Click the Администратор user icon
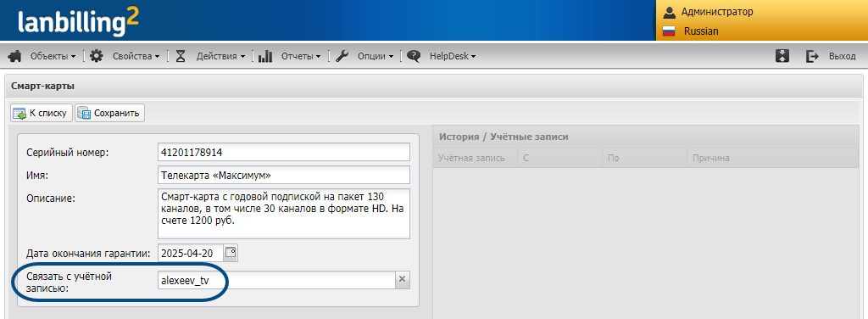The image size is (868, 319). (x=670, y=12)
